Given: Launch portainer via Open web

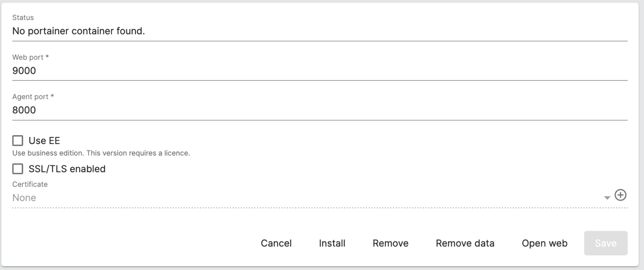Looking at the screenshot, I should click(544, 243).
